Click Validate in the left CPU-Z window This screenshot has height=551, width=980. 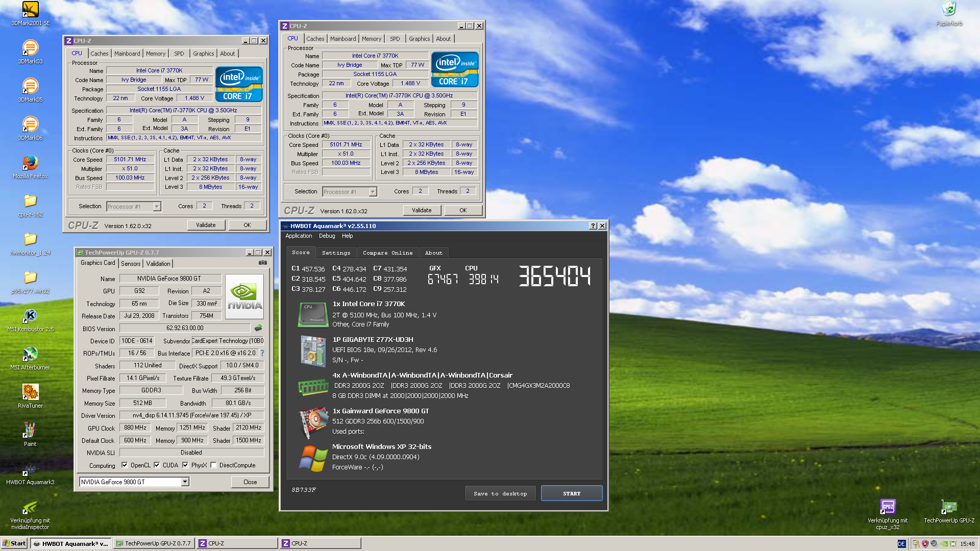pyautogui.click(x=206, y=225)
